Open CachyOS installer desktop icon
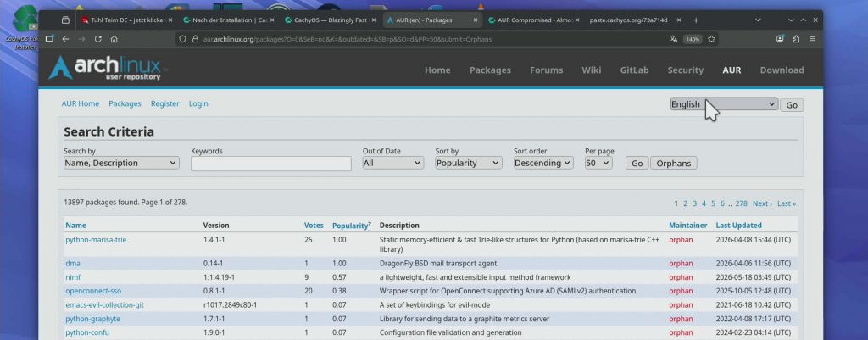The width and height of the screenshot is (868, 340). (x=21, y=26)
